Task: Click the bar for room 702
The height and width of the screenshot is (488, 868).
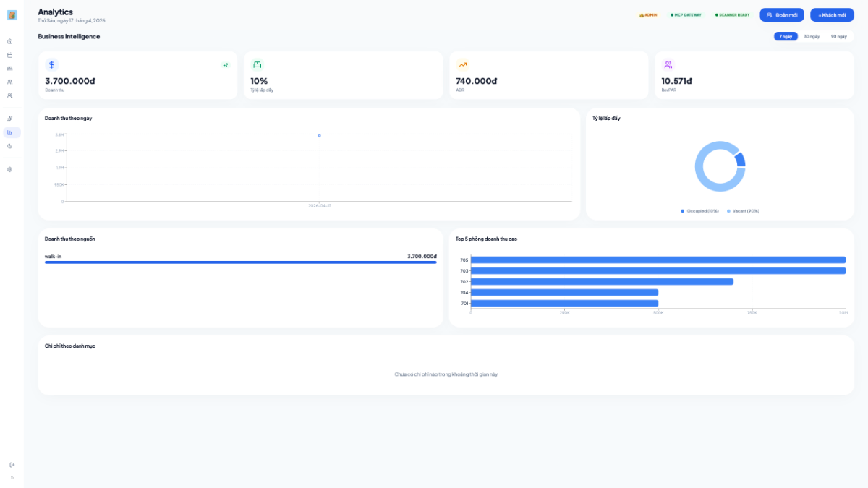Action: click(602, 282)
